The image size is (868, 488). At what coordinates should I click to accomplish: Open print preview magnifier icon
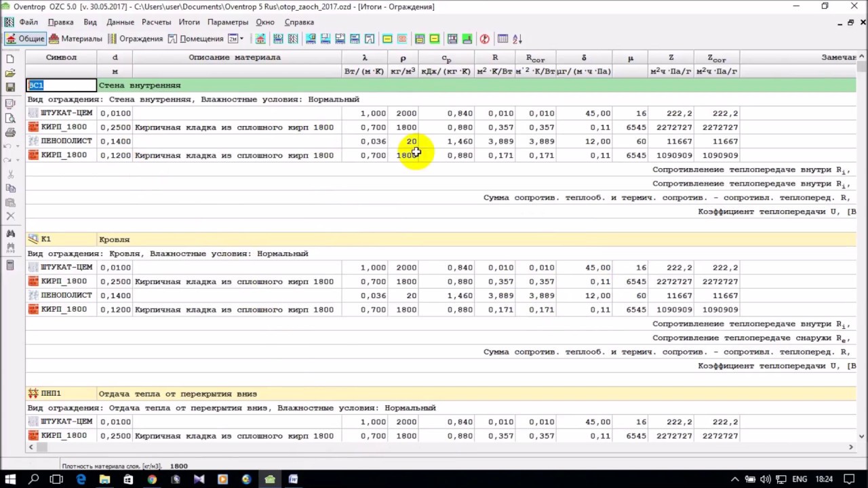pyautogui.click(x=10, y=119)
